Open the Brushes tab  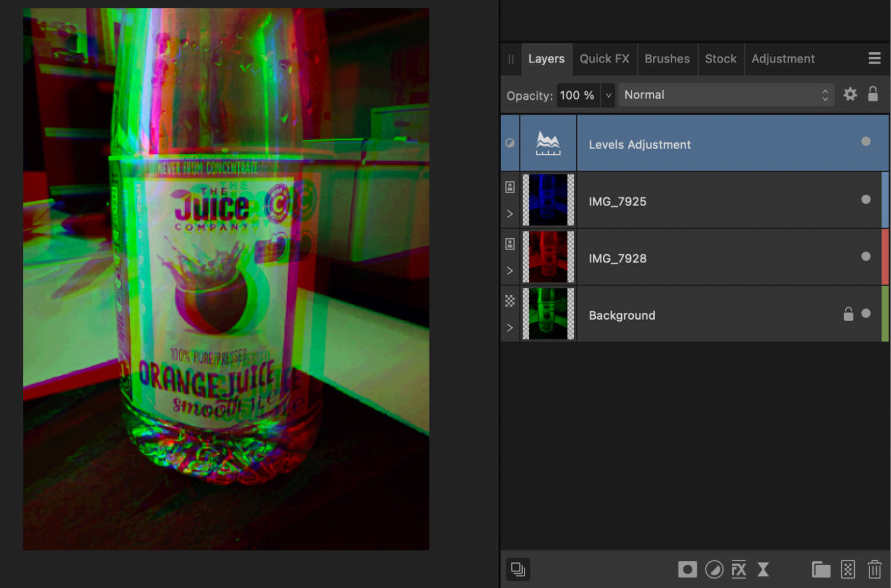point(667,59)
